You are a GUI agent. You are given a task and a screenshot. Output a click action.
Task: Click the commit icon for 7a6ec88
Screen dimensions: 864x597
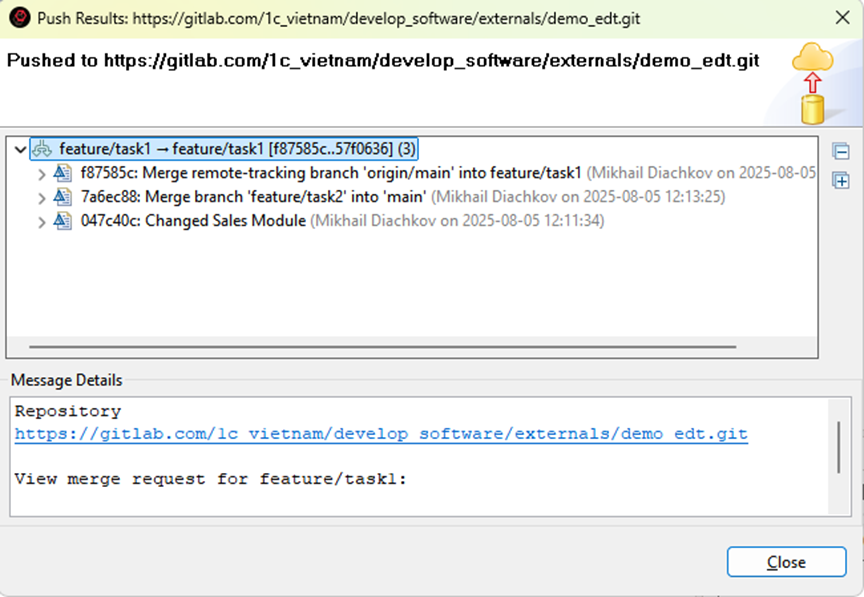coord(64,197)
